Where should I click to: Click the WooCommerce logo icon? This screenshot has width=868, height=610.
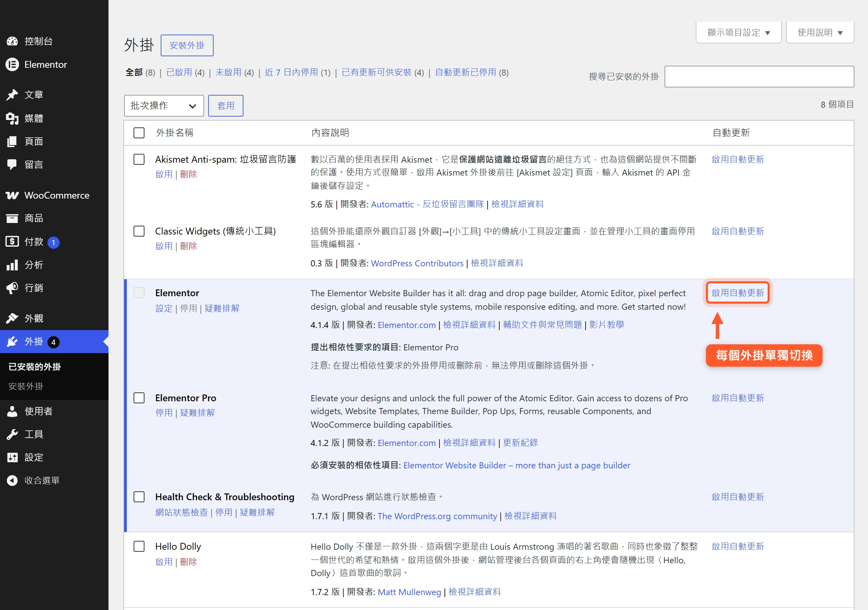(x=12, y=196)
